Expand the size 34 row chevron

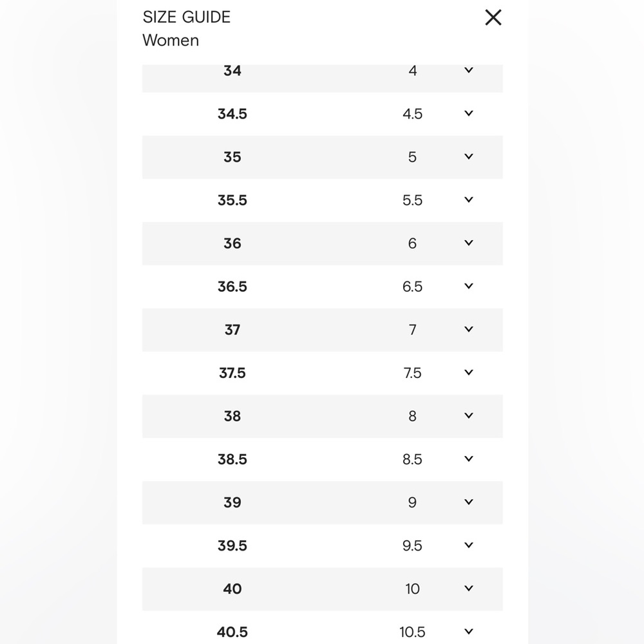pos(469,70)
